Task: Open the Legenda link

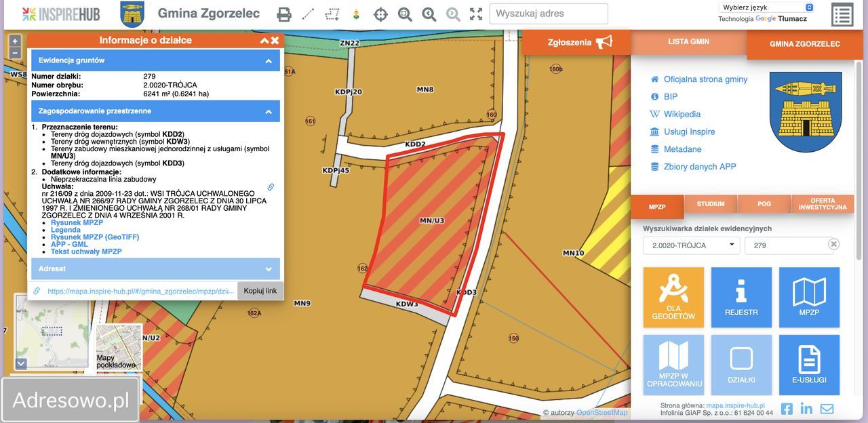Action: pos(65,230)
